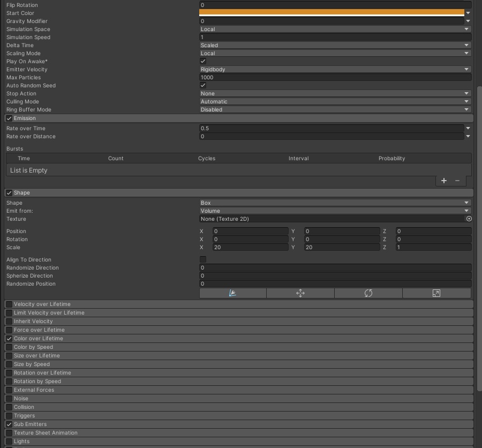Open the Texture object picker circle
The image size is (482, 448).
469,219
